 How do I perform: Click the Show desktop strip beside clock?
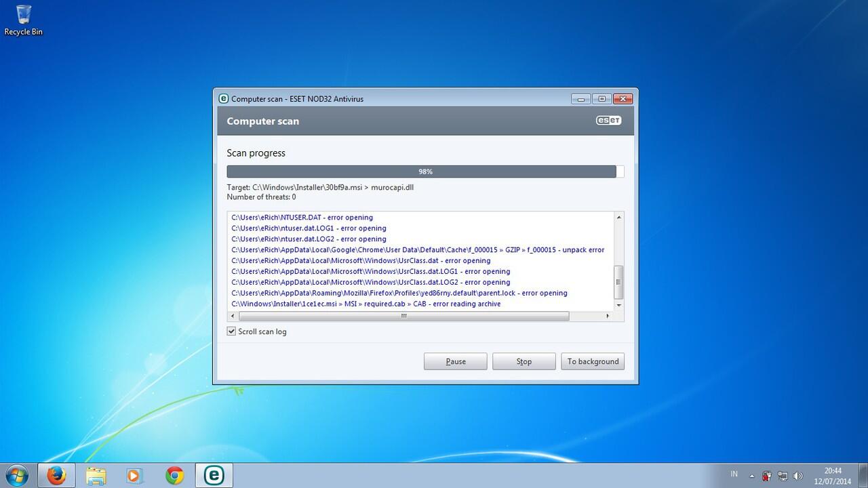point(863,475)
